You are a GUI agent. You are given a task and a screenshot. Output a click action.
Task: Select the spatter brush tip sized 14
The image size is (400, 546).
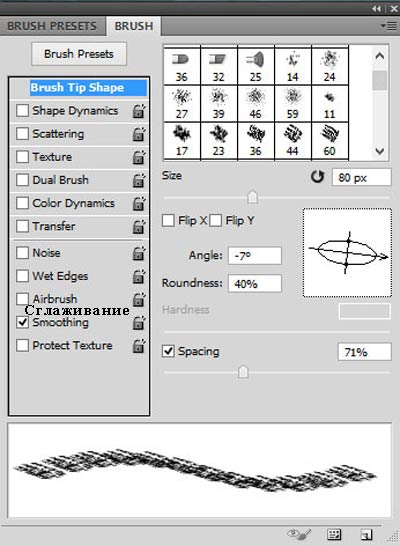[x=293, y=65]
